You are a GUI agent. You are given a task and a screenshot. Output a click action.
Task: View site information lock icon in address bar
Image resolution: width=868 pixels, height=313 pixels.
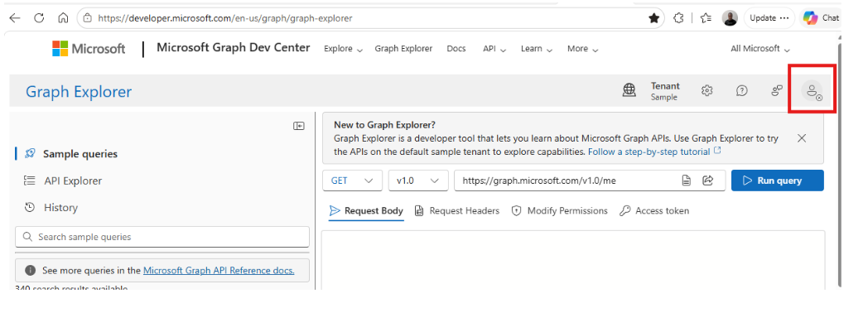coord(88,17)
